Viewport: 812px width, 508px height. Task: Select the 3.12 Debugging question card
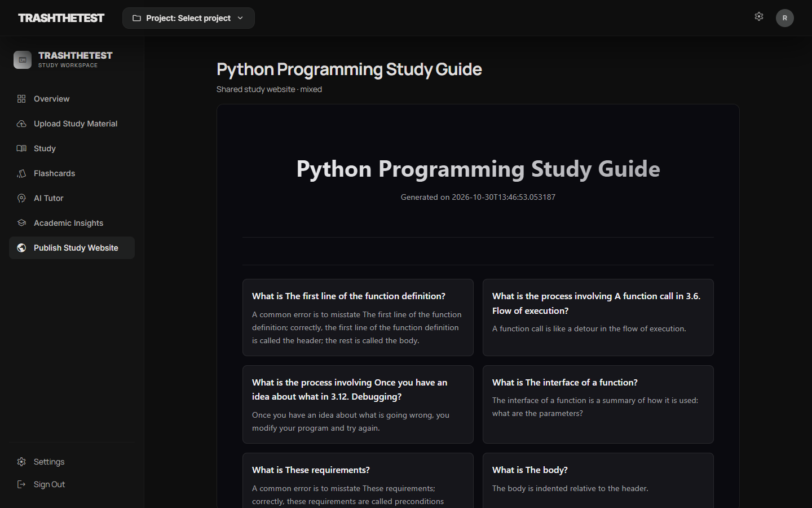[x=358, y=404]
